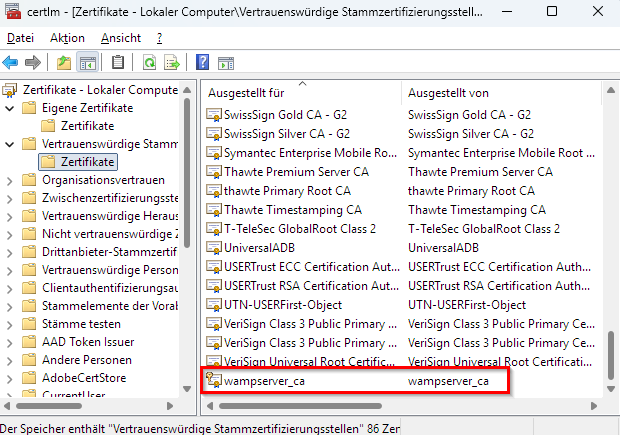Toggle the action pane toolbar icon
This screenshot has height=435, width=620.
[x=224, y=63]
